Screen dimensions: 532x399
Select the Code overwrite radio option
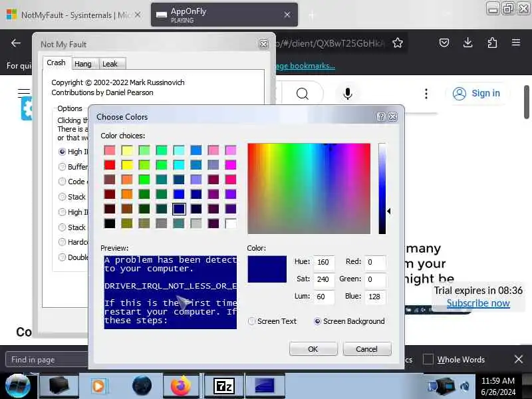coord(62,182)
